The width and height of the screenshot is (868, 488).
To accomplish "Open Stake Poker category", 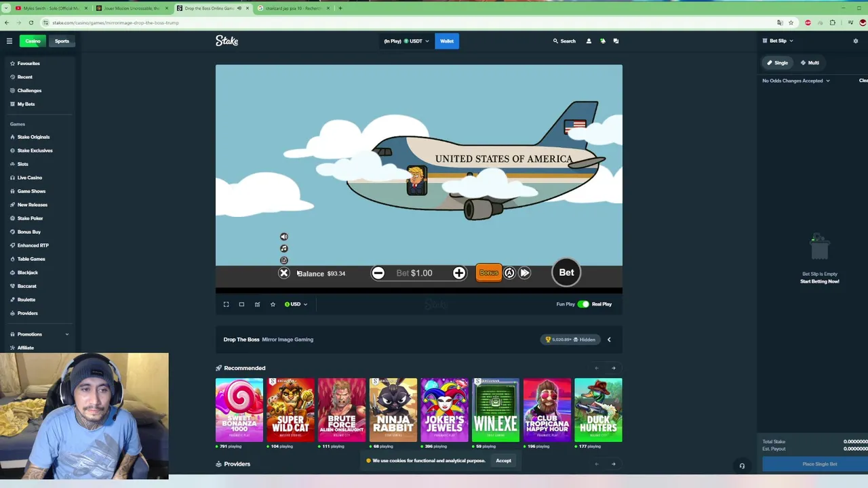I will [30, 218].
